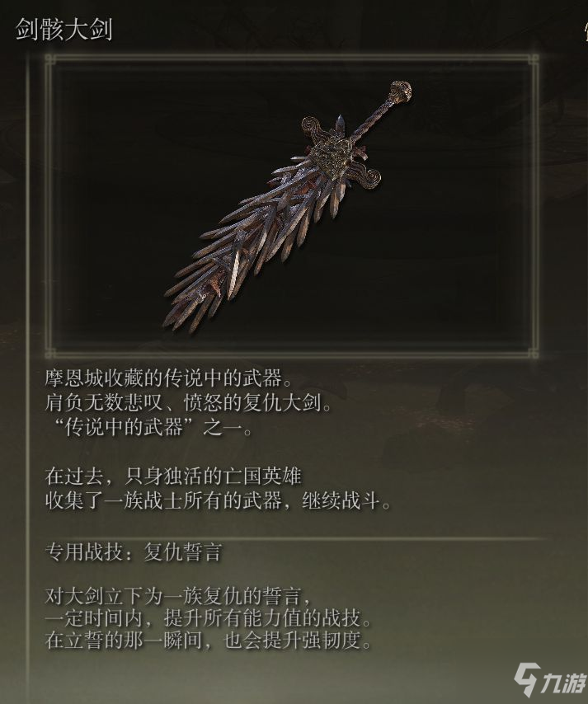Click top-right corner ornament of image frame
The image size is (588, 704).
534,59
